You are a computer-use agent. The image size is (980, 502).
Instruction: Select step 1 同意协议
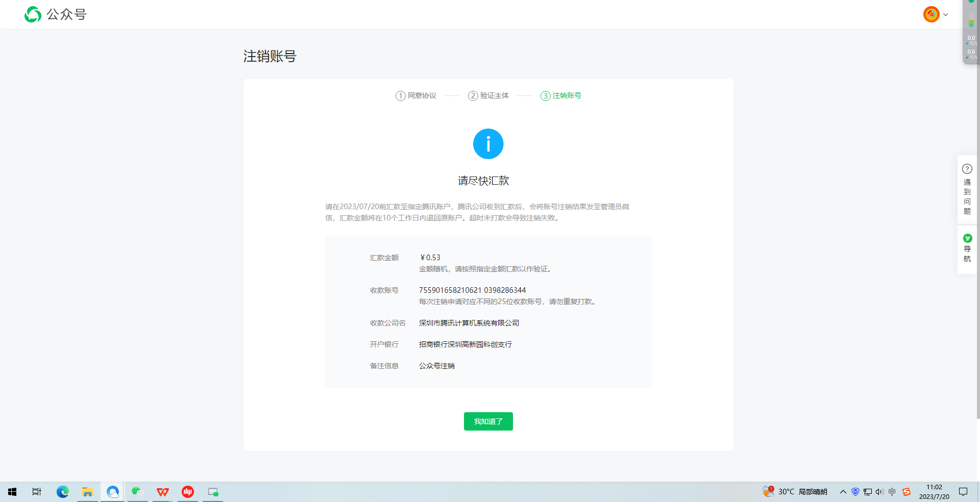pos(416,96)
